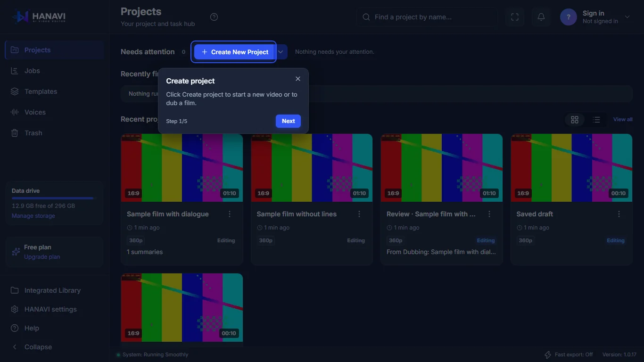The height and width of the screenshot is (362, 644).
Task: Go to Projects in the sidebar
Action: point(55,50)
